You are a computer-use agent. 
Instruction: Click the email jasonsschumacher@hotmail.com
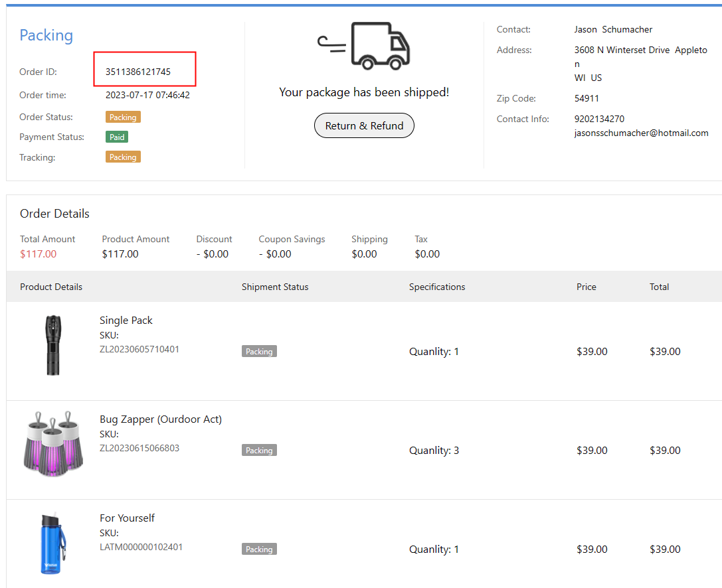641,133
